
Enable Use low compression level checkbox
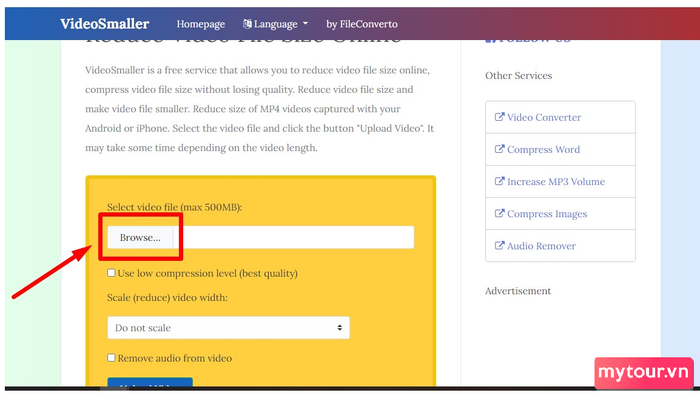click(111, 273)
